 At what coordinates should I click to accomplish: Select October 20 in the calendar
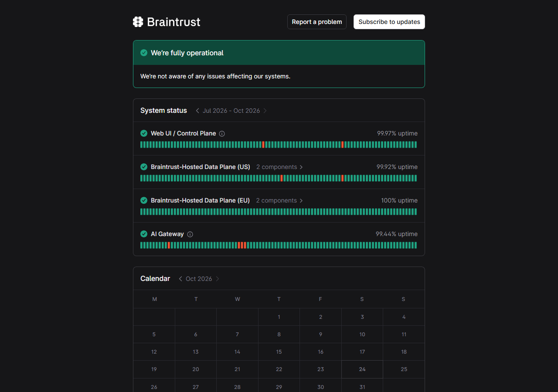click(196, 369)
